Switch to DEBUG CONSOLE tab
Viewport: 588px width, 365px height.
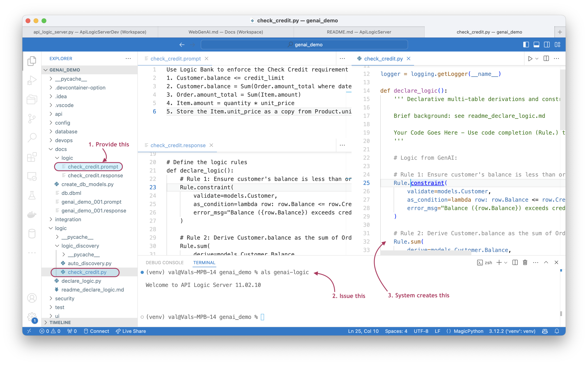pos(165,263)
